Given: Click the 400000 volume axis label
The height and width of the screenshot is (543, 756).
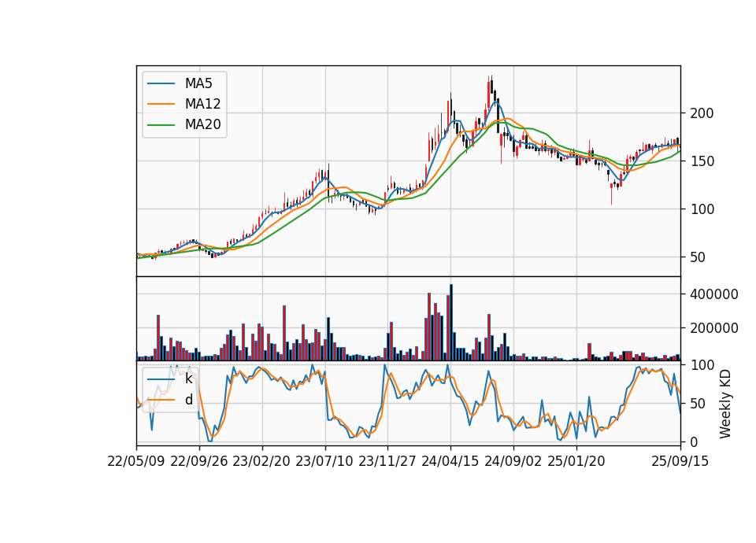Looking at the screenshot, I should [714, 294].
